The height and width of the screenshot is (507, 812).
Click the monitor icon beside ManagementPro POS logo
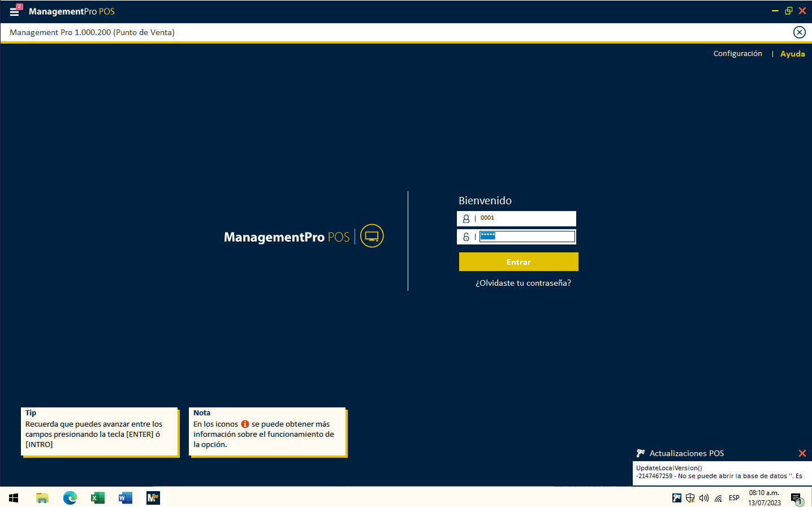coord(372,236)
